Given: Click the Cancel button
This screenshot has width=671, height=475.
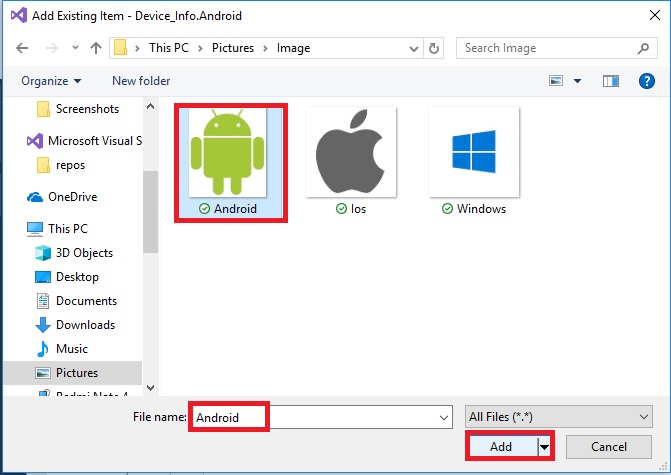Looking at the screenshot, I should (x=609, y=447).
